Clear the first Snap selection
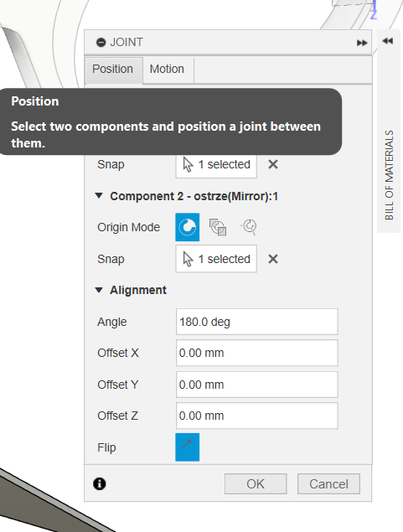Image resolution: width=403 pixels, height=532 pixels. (273, 164)
